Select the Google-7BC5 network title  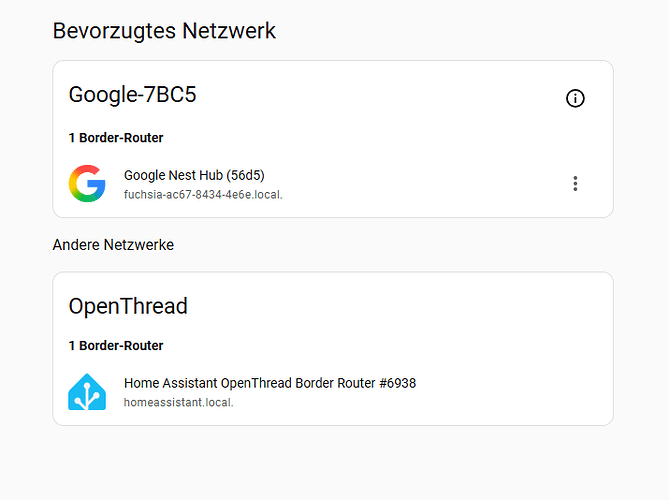click(132, 94)
